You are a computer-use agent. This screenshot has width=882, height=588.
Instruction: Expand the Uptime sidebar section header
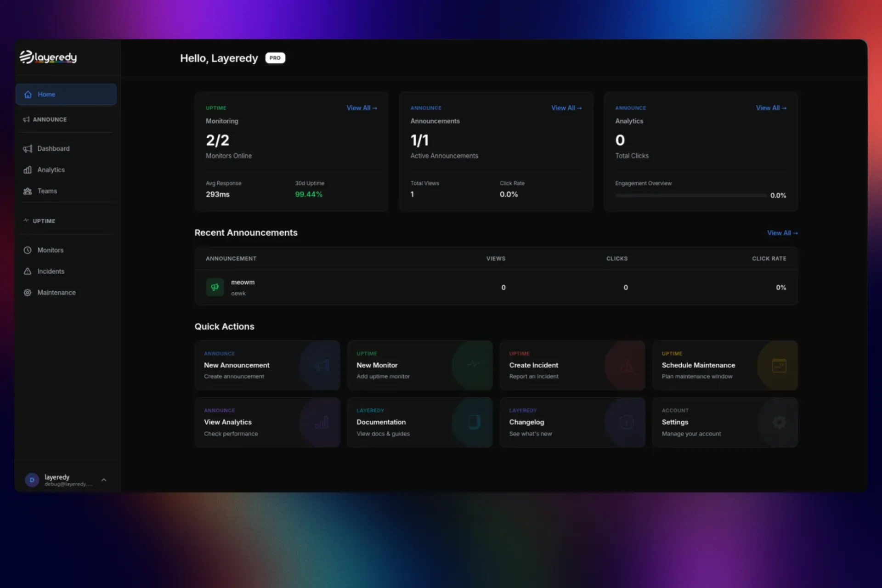(x=44, y=220)
